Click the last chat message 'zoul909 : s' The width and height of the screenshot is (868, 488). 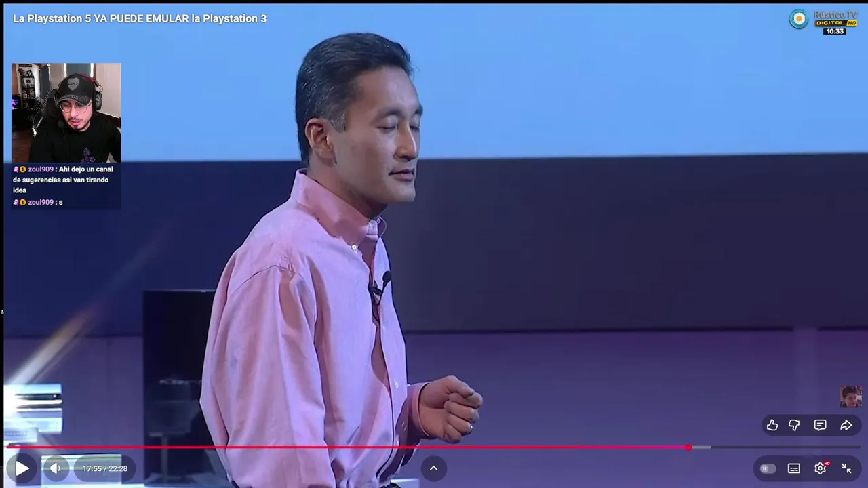[38, 202]
